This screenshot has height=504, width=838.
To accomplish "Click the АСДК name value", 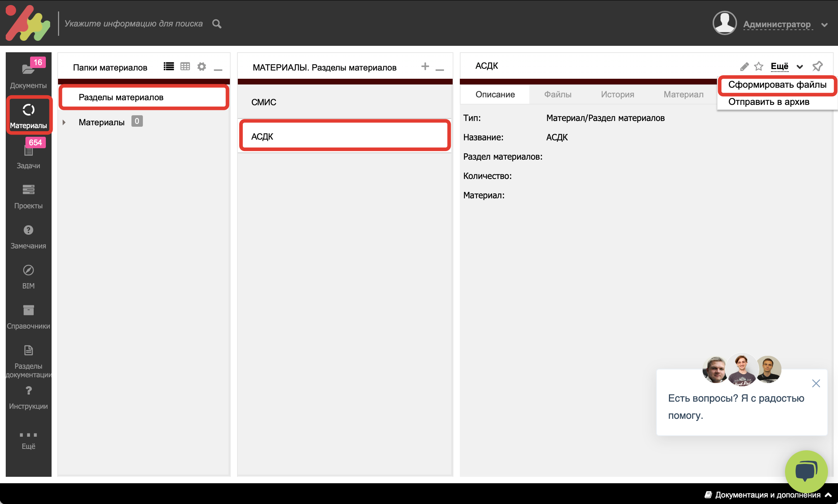I will (557, 137).
